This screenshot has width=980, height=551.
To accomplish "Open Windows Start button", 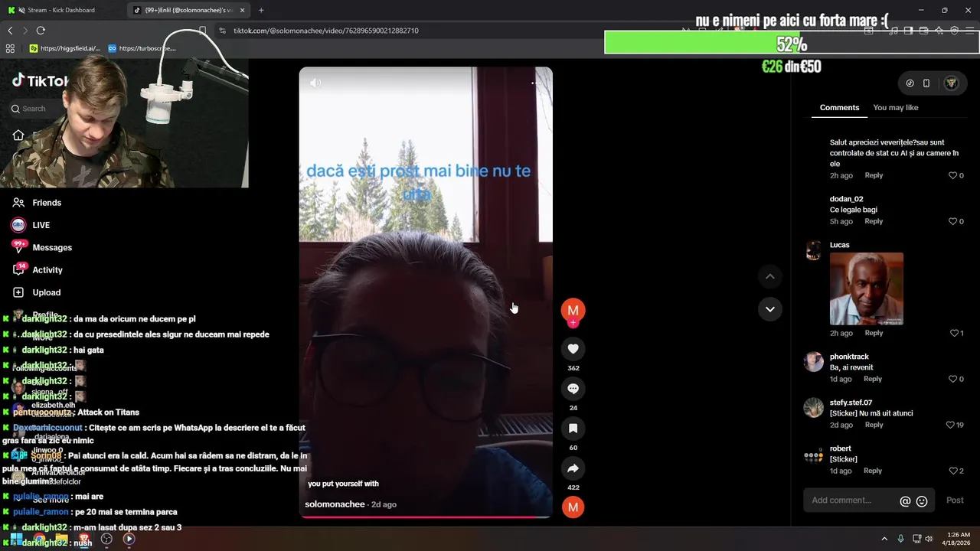I will pos(15,539).
